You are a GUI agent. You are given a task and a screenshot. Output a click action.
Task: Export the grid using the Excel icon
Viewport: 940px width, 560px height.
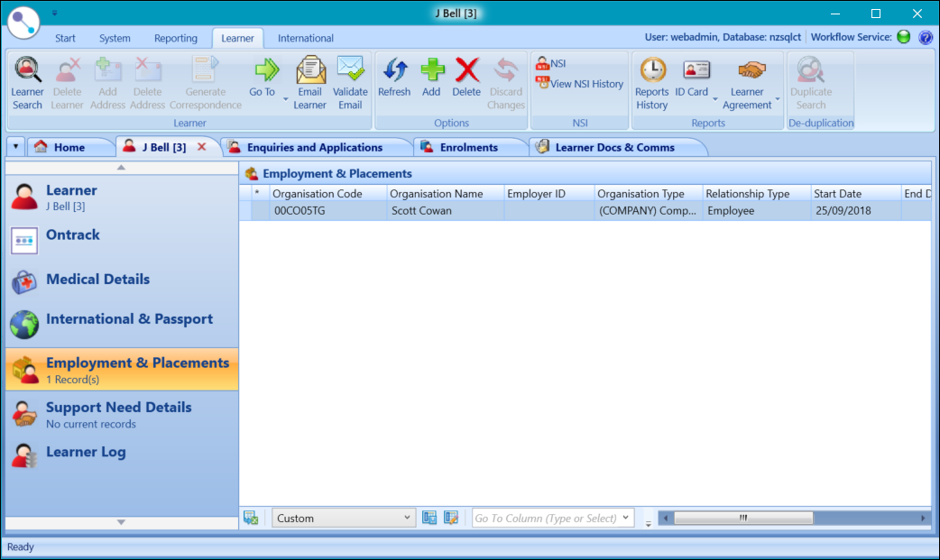click(x=251, y=517)
